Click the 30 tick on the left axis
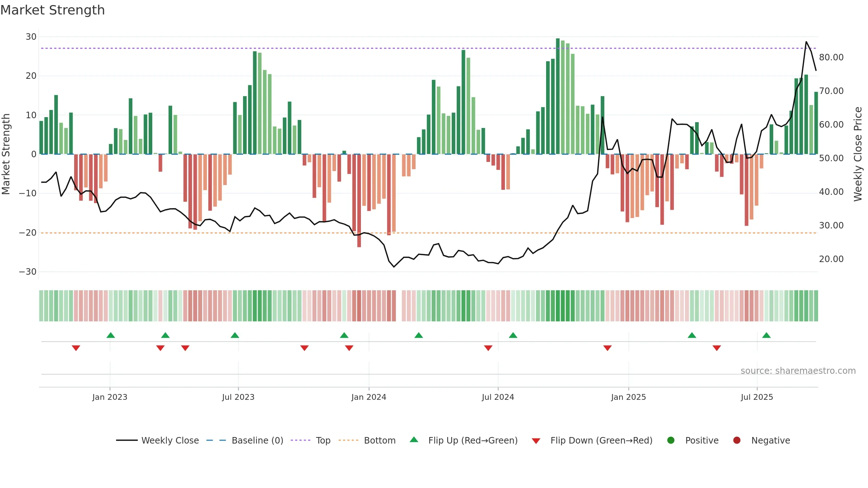Screen dimensions: 868x488 [31, 37]
